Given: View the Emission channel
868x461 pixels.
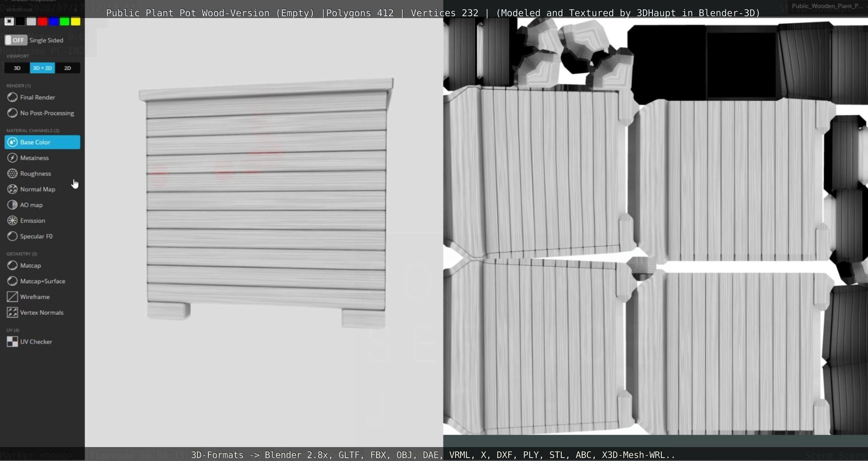Looking at the screenshot, I should pos(32,221).
